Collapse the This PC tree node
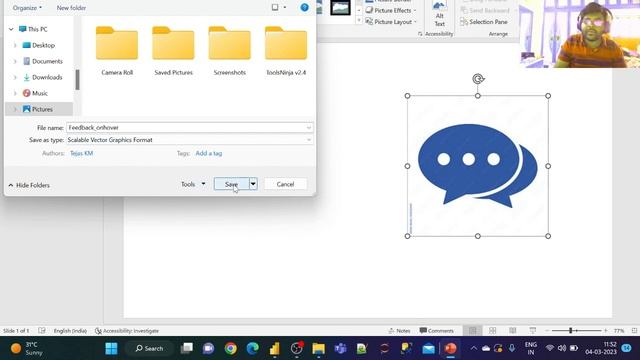Image resolution: width=640 pixels, height=360 pixels. click(x=11, y=29)
